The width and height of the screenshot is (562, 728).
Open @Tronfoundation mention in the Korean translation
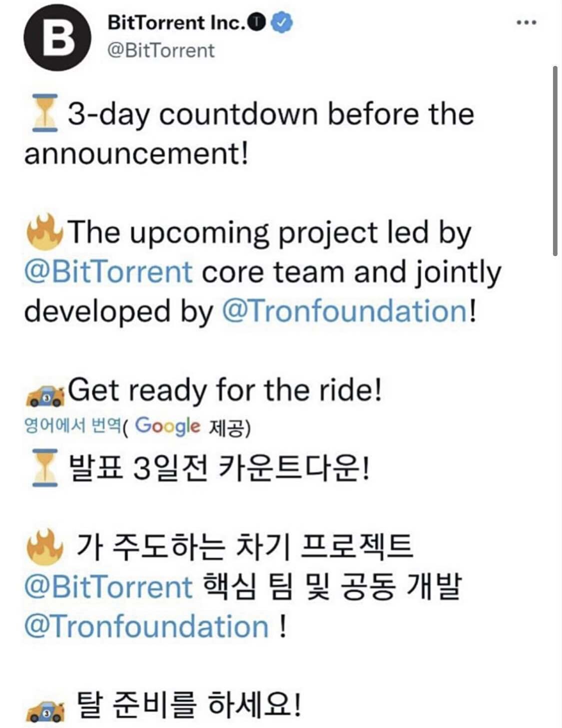[147, 627]
